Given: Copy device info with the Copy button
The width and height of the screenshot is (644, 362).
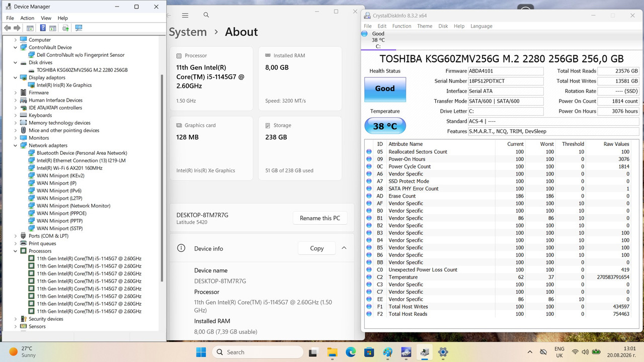Looking at the screenshot, I should pyautogui.click(x=317, y=248).
